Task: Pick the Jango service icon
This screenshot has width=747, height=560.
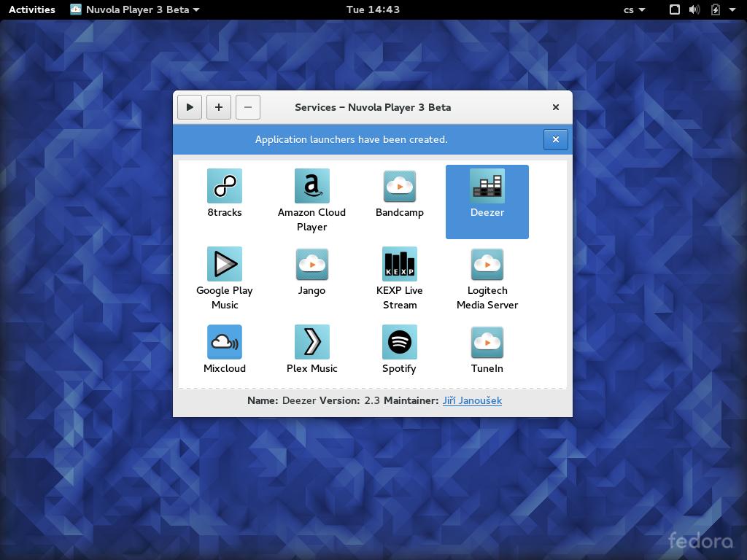Action: tap(312, 264)
